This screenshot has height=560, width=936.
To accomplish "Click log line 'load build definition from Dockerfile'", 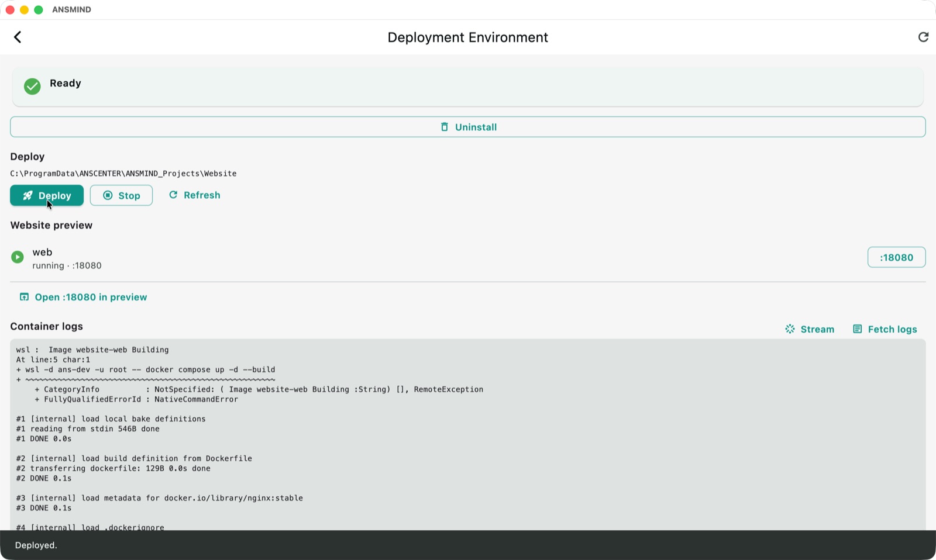I will (x=134, y=459).
